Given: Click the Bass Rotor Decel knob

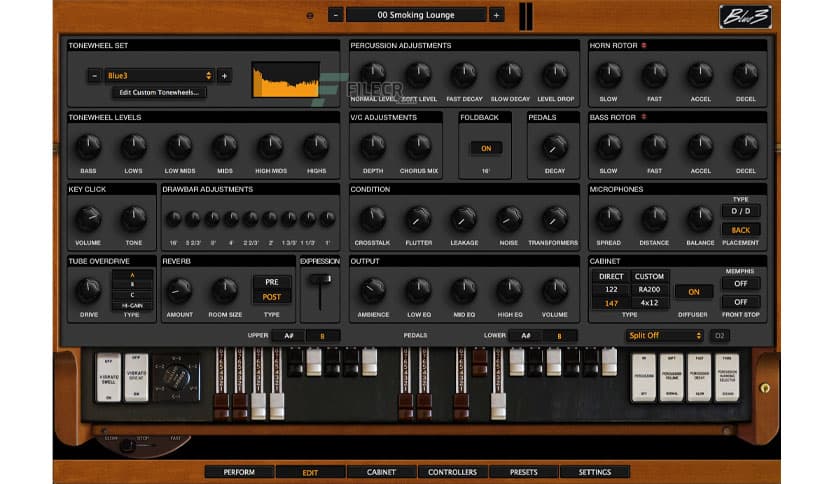Looking at the screenshot, I should (x=745, y=147).
